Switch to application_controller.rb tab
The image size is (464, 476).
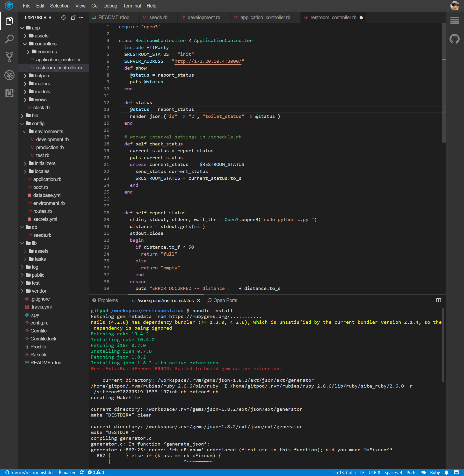click(x=265, y=17)
